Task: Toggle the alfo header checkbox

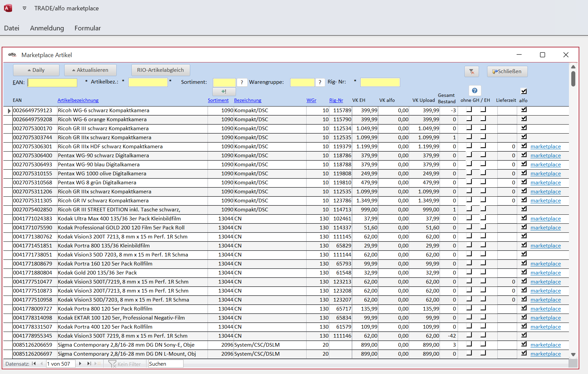Action: click(524, 91)
